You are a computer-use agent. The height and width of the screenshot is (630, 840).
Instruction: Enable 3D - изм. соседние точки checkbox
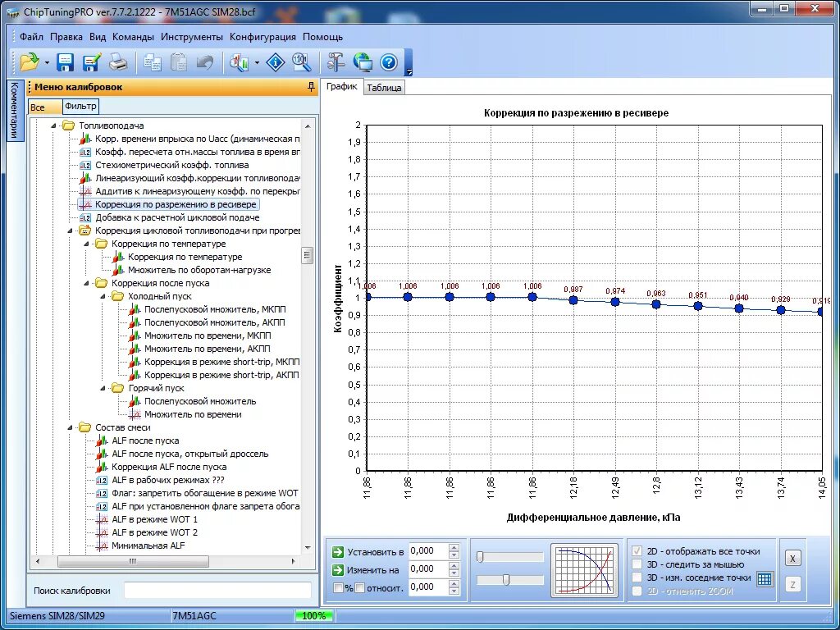pyautogui.click(x=637, y=577)
